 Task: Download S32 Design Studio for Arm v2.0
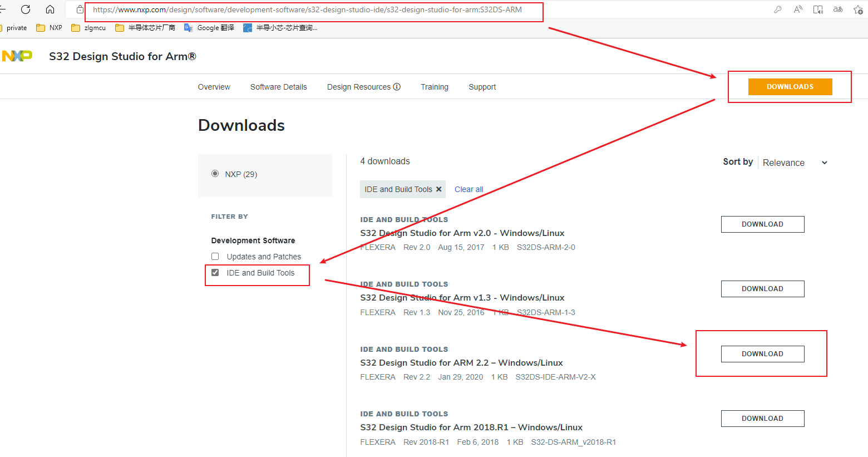point(763,224)
